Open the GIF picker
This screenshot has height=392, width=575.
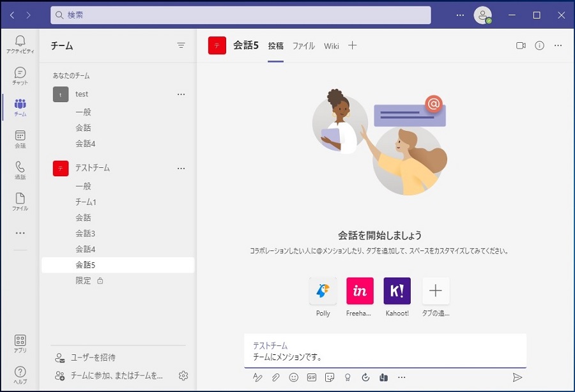[312, 377]
